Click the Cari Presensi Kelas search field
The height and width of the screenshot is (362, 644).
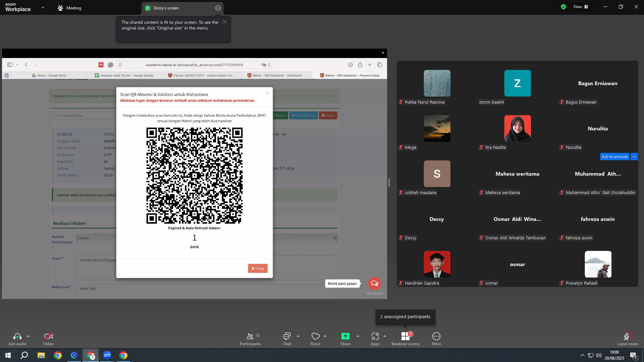(x=84, y=115)
